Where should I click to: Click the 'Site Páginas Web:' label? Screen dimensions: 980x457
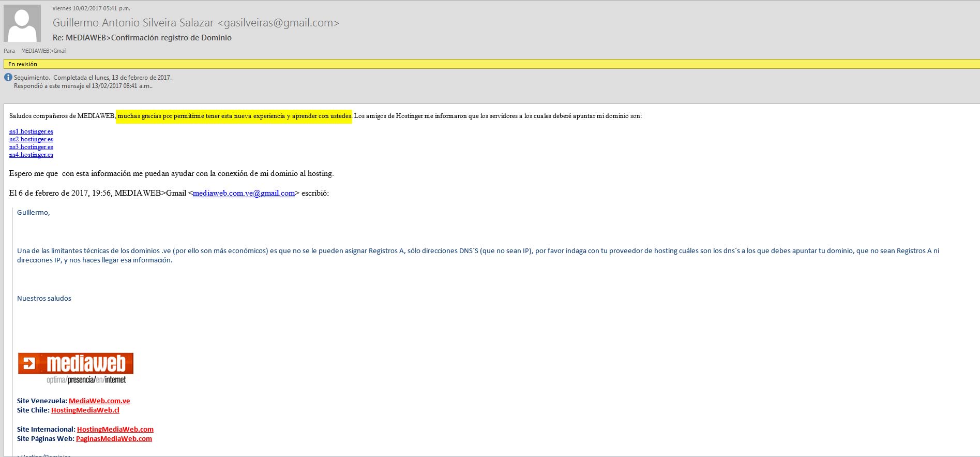46,438
